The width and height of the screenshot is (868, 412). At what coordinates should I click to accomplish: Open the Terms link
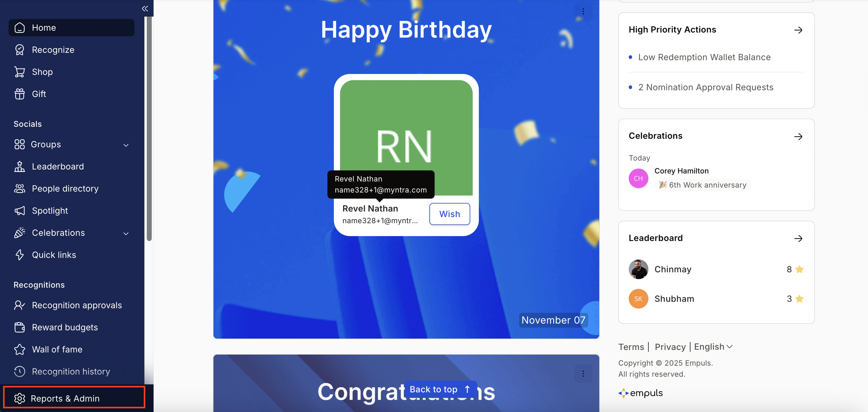631,347
